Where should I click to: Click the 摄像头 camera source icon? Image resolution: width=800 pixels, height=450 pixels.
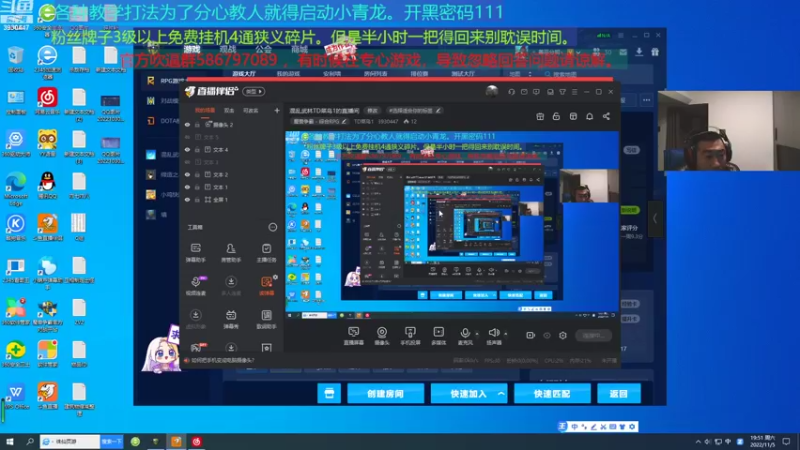(x=382, y=333)
